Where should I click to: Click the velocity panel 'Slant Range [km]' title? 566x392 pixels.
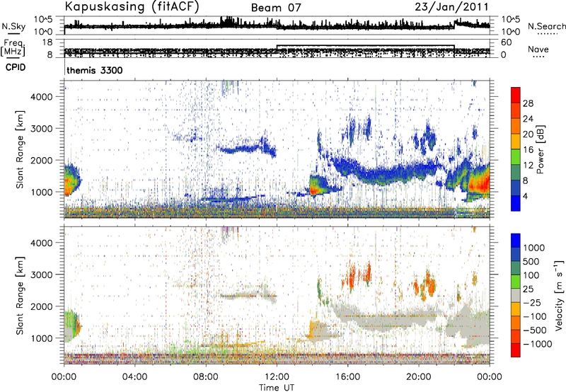[20, 296]
